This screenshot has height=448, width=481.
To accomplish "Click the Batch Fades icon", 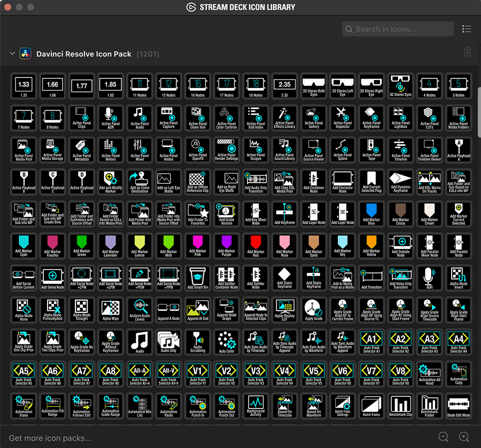I will click(x=371, y=406).
